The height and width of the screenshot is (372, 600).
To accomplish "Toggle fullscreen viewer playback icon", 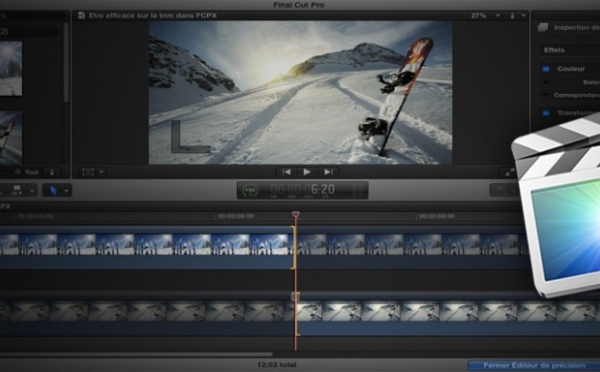I will (x=510, y=172).
